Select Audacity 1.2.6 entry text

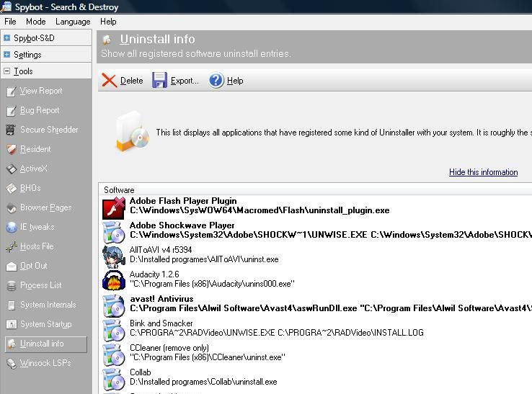click(154, 274)
